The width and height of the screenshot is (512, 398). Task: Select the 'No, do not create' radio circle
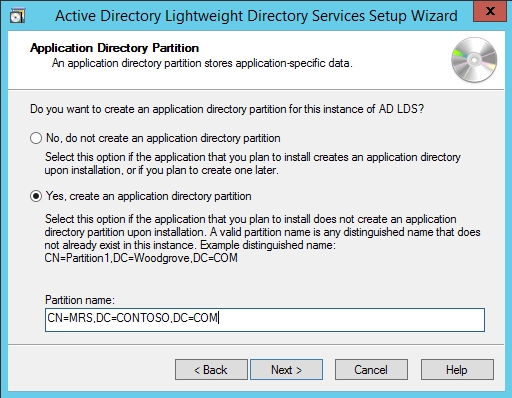point(36,138)
